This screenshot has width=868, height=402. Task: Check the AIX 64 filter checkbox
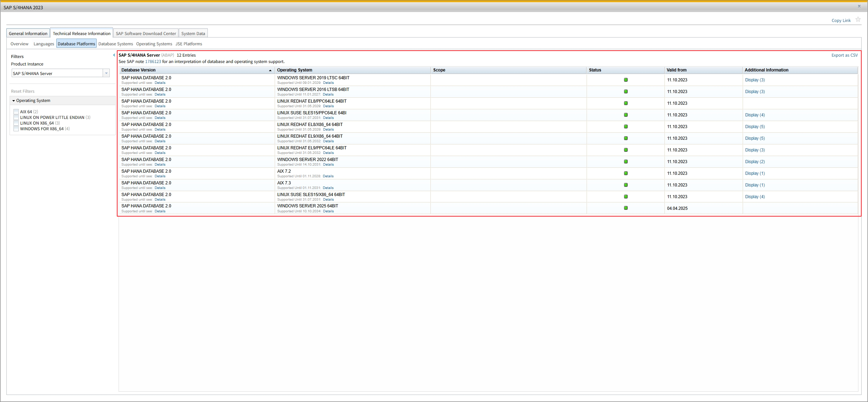click(x=16, y=112)
